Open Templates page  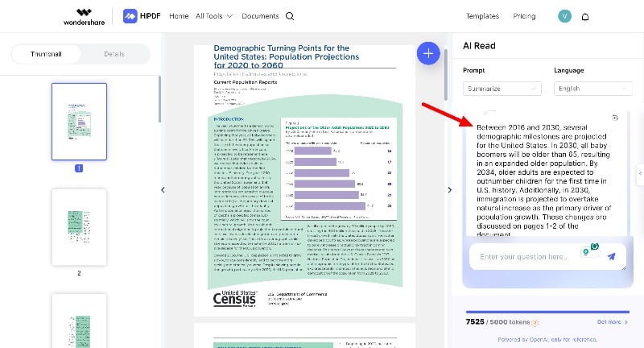point(482,16)
